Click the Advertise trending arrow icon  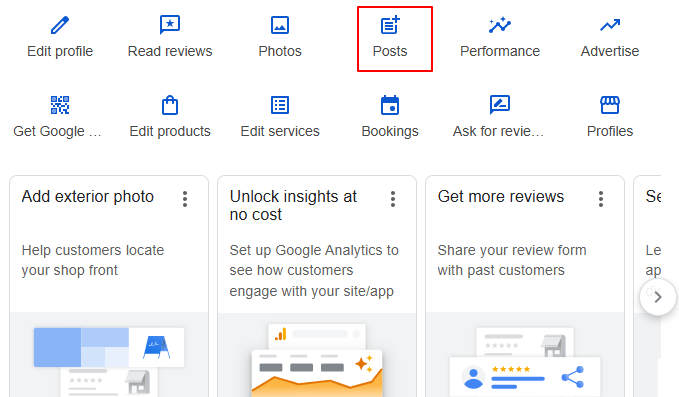point(610,25)
